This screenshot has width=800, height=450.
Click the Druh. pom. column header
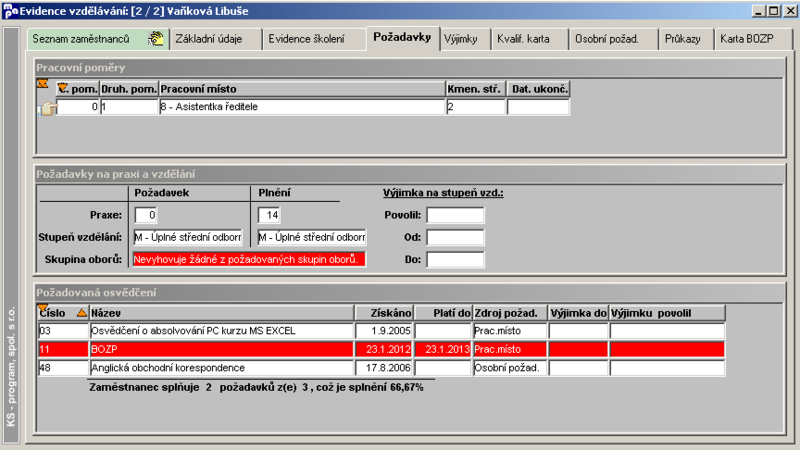click(x=129, y=89)
